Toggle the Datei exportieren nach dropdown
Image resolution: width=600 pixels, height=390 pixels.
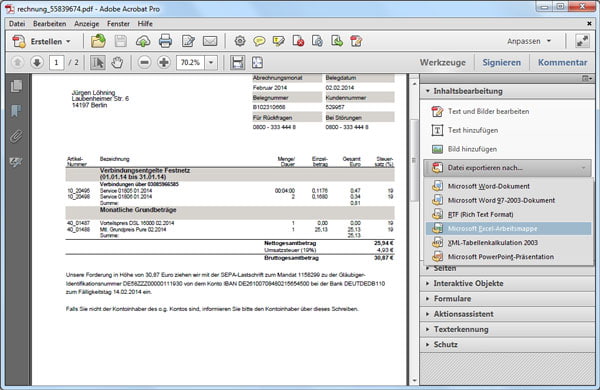(507, 168)
